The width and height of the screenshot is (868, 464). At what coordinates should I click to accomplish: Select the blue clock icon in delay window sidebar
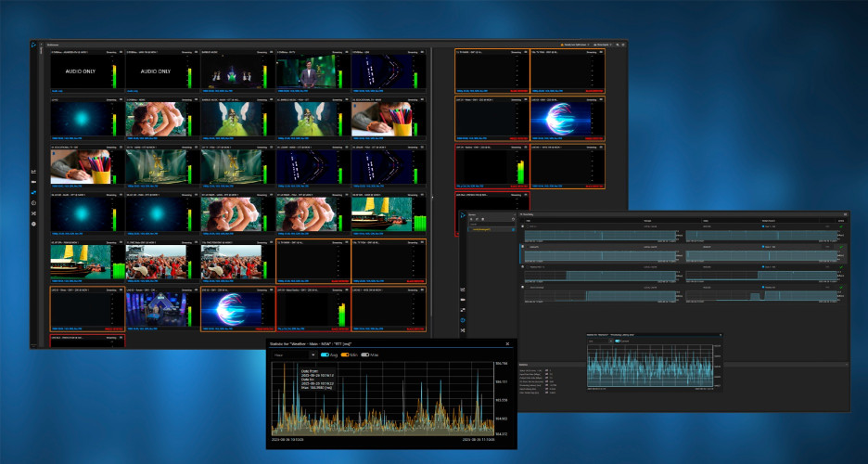(x=463, y=320)
